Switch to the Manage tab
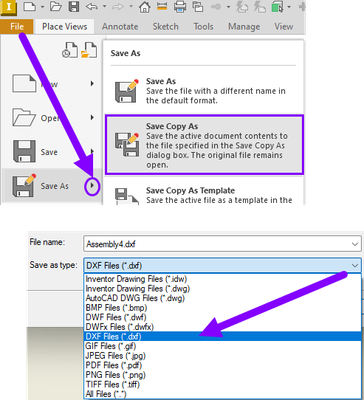 [x=244, y=27]
